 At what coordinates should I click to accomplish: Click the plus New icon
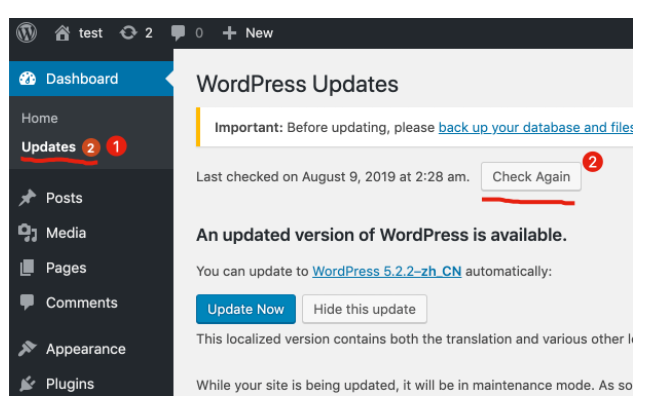click(x=229, y=33)
